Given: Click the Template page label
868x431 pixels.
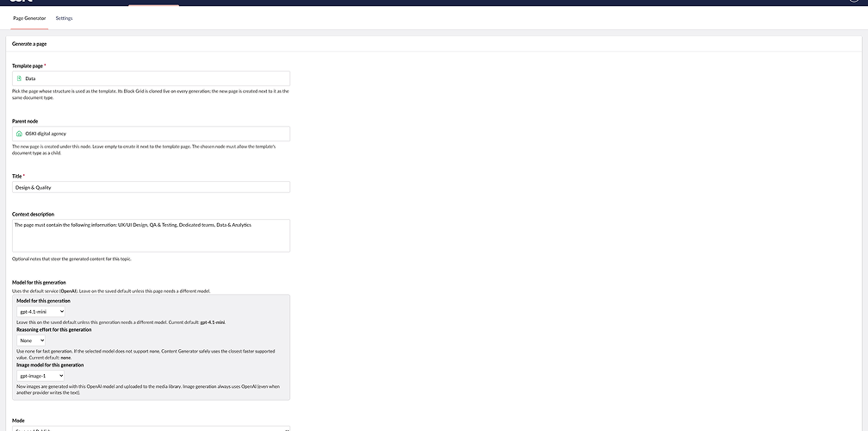Looking at the screenshot, I should (28, 66).
